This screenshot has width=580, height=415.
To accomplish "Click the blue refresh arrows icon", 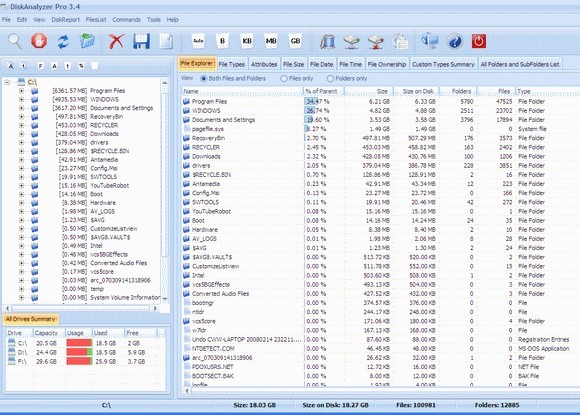I will pos(63,41).
